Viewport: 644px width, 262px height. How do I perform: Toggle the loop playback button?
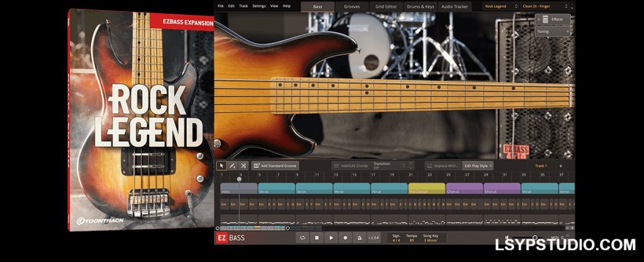click(x=303, y=237)
